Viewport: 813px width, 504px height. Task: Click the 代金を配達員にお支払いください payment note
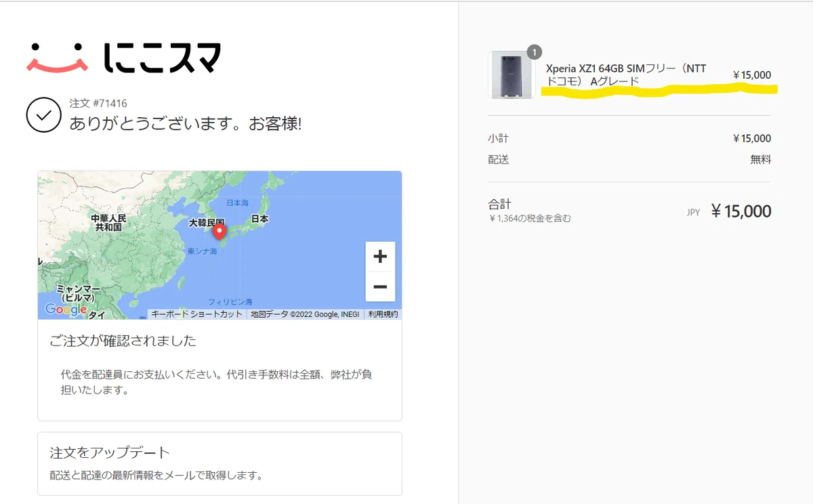click(x=216, y=382)
